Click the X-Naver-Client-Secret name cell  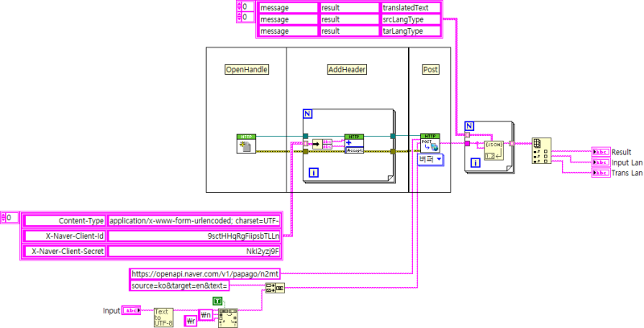(65, 252)
